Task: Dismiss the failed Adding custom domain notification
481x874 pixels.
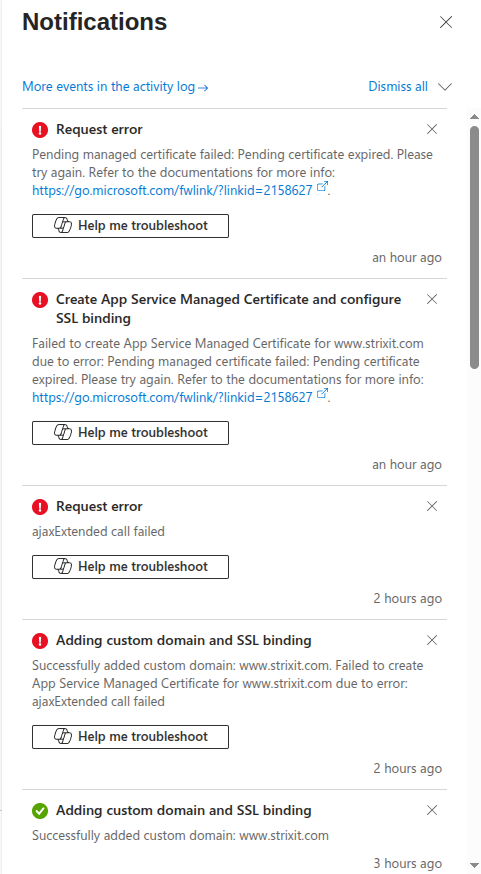Action: (x=431, y=640)
